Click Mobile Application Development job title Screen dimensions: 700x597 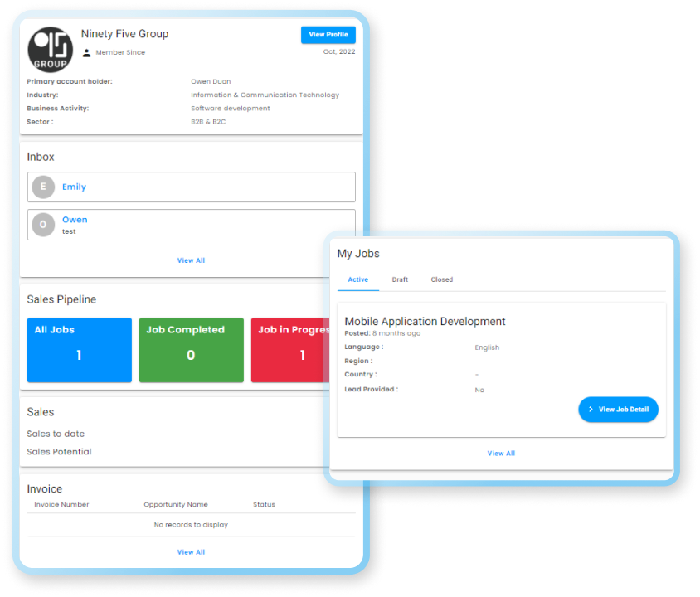tap(425, 321)
